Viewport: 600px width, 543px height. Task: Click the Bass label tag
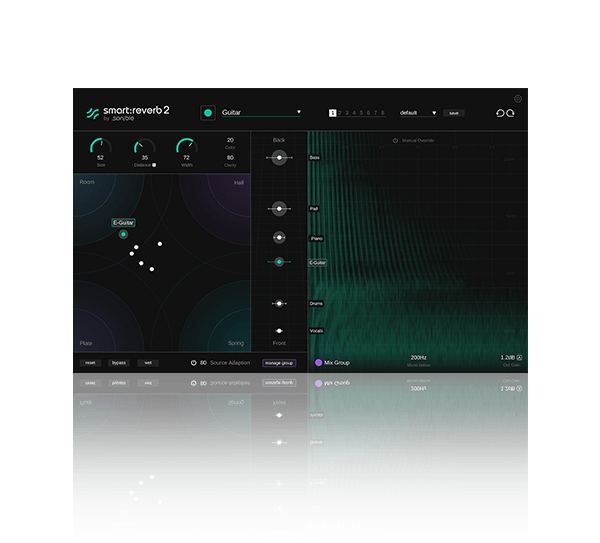(315, 158)
